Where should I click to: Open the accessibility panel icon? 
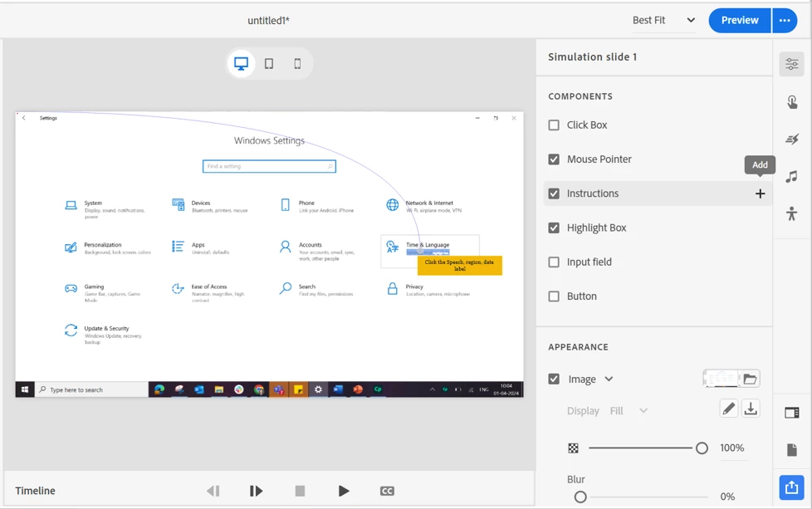[792, 213]
